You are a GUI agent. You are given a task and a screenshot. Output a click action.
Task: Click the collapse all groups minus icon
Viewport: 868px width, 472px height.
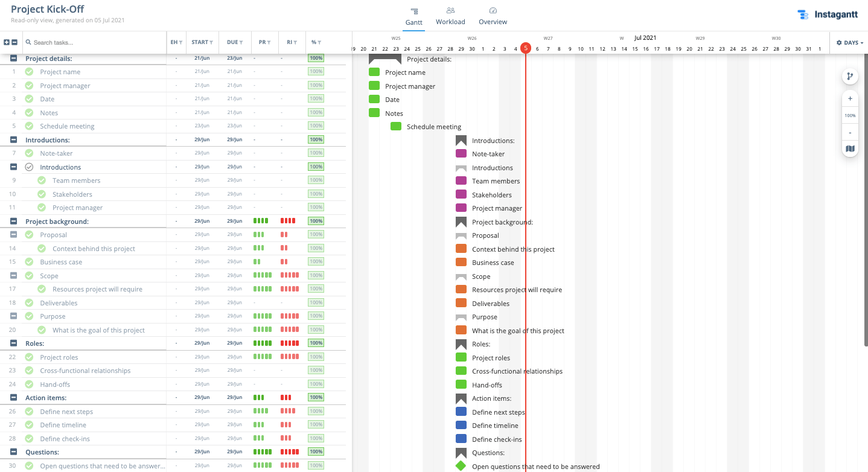[14, 43]
